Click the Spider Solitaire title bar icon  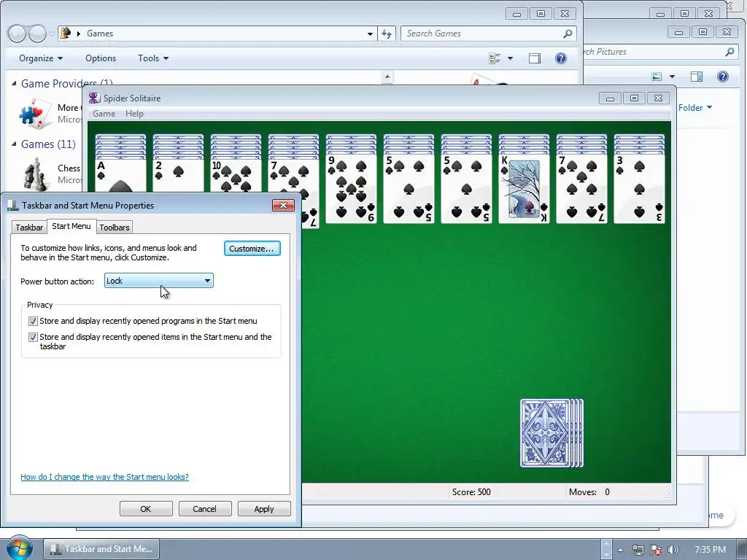pos(94,98)
